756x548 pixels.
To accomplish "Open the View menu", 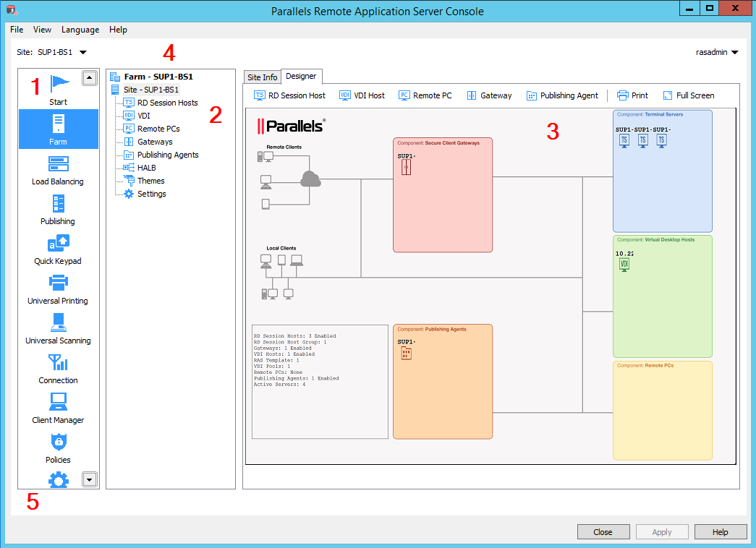I will (x=43, y=30).
